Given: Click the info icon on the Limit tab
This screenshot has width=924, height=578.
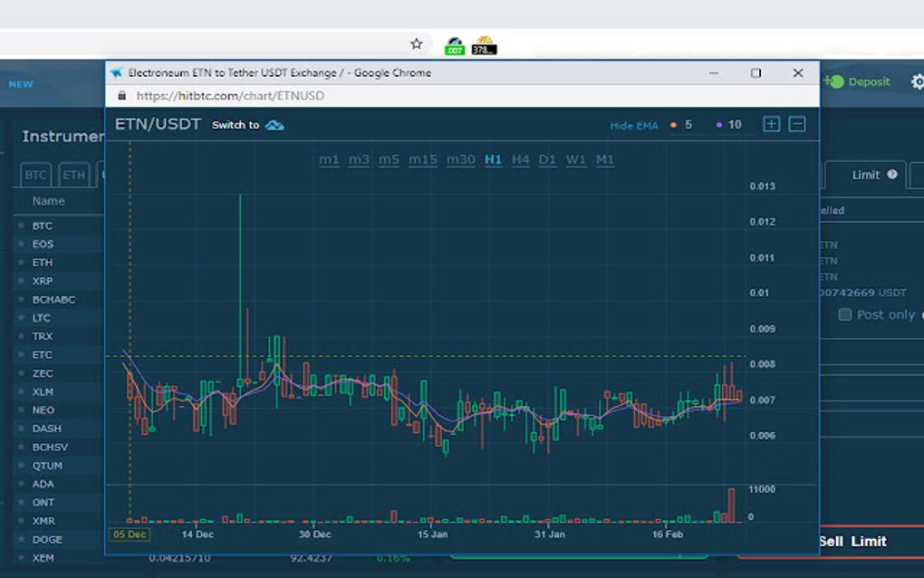Looking at the screenshot, I should click(x=892, y=175).
